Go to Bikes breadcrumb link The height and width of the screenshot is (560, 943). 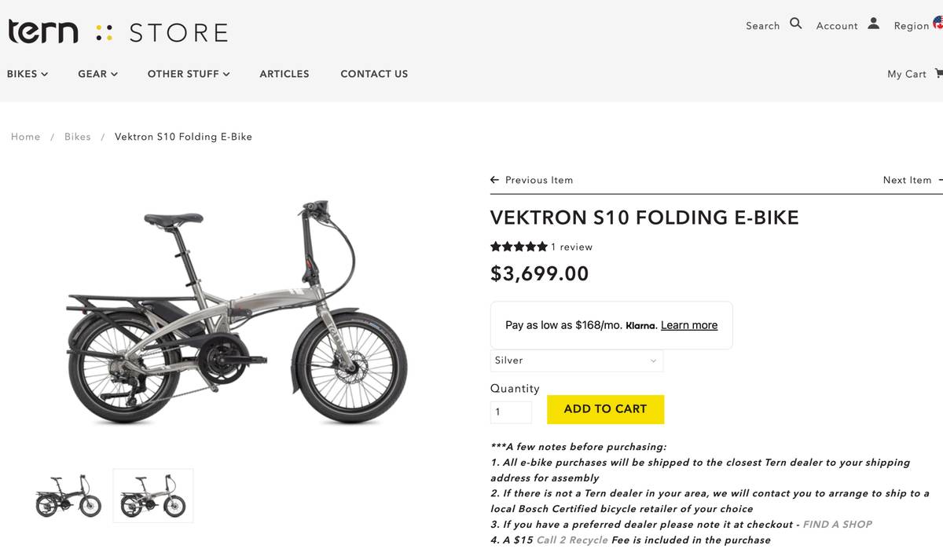point(78,137)
